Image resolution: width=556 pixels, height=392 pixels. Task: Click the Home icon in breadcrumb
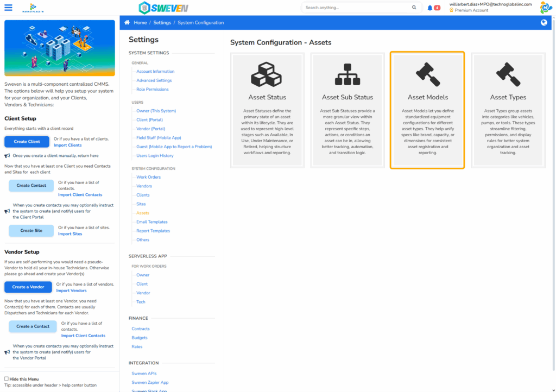(x=127, y=23)
